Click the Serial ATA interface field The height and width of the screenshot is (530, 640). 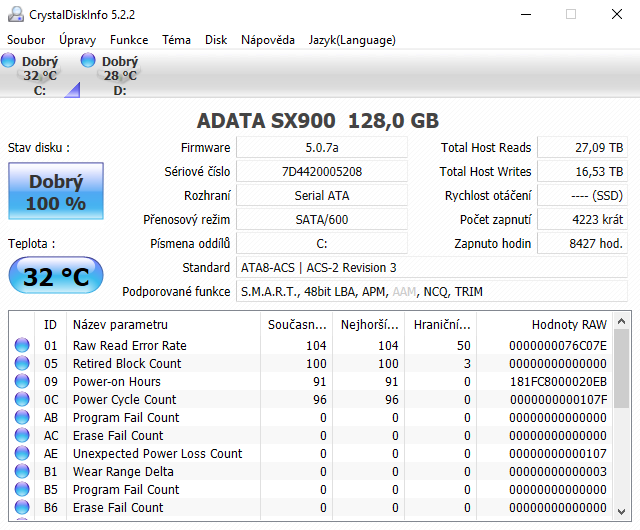[322, 196]
